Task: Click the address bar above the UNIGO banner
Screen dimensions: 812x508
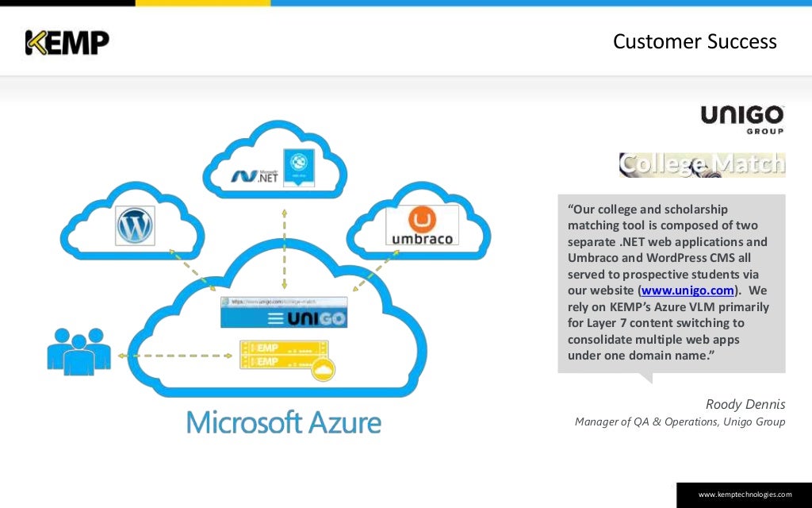Action: pyautogui.click(x=284, y=302)
